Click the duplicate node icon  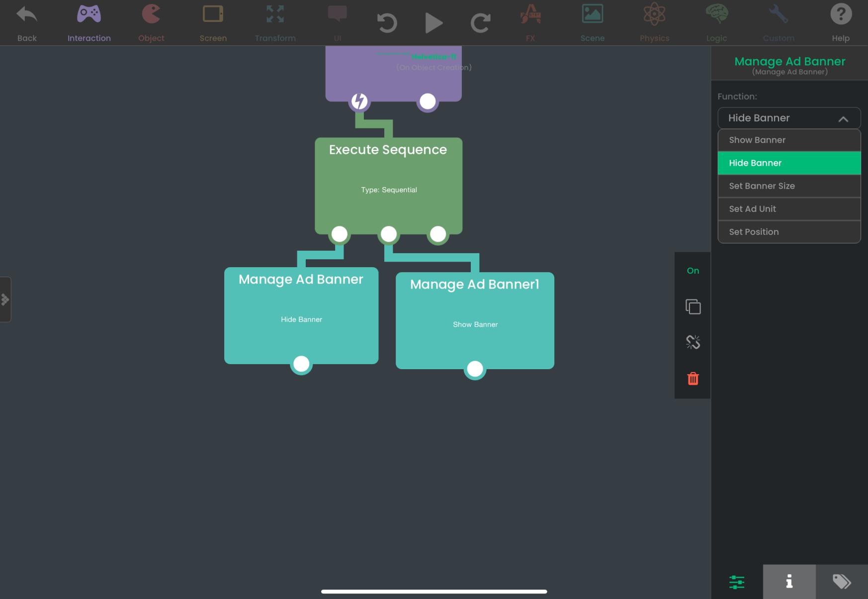[693, 306]
